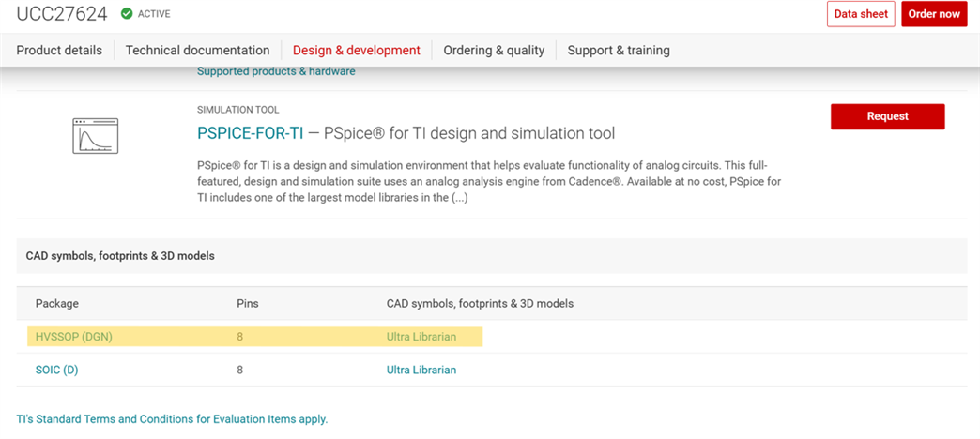Click the Request button for PSPICE-FOR-TI
Viewport: 980px width, 439px height.
(x=887, y=116)
